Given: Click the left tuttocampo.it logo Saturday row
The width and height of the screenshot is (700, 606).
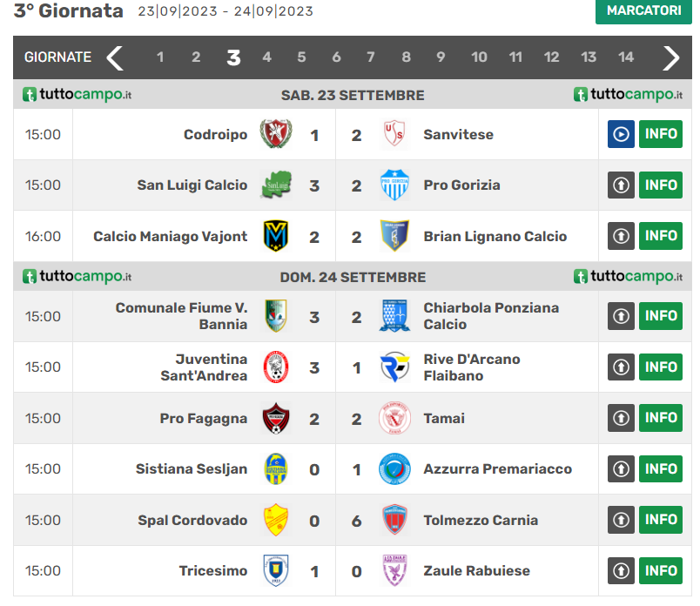Looking at the screenshot, I should click(x=77, y=95).
